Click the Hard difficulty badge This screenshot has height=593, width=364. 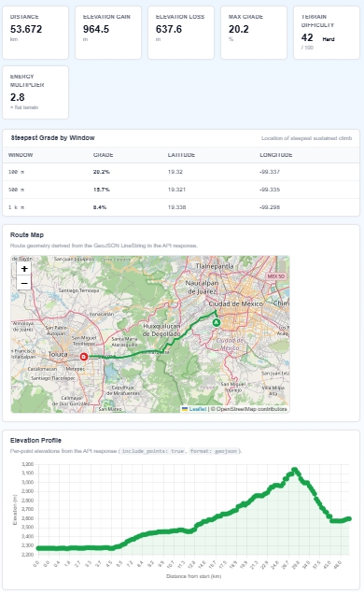pyautogui.click(x=329, y=39)
